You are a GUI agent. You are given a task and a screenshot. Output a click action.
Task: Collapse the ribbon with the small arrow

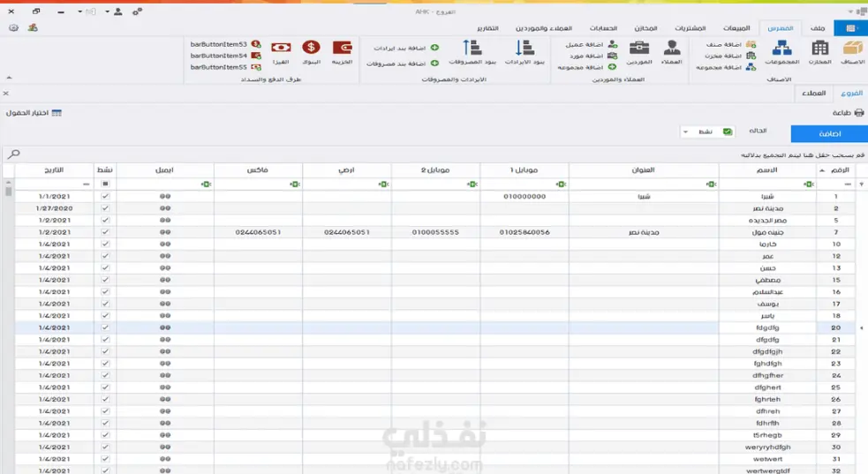point(9,78)
